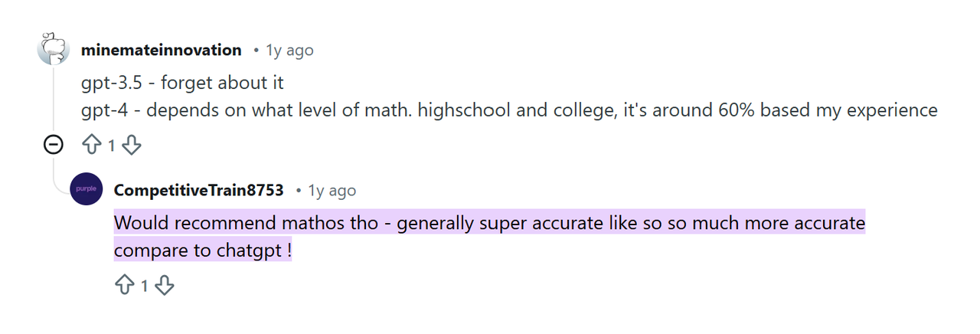
Task: Open minemateinnovation's user profile link
Action: 161,50
